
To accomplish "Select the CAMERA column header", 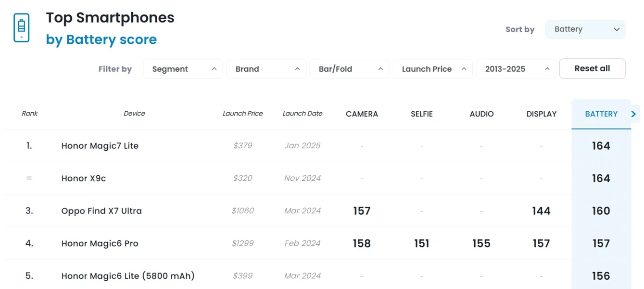I will [x=362, y=114].
